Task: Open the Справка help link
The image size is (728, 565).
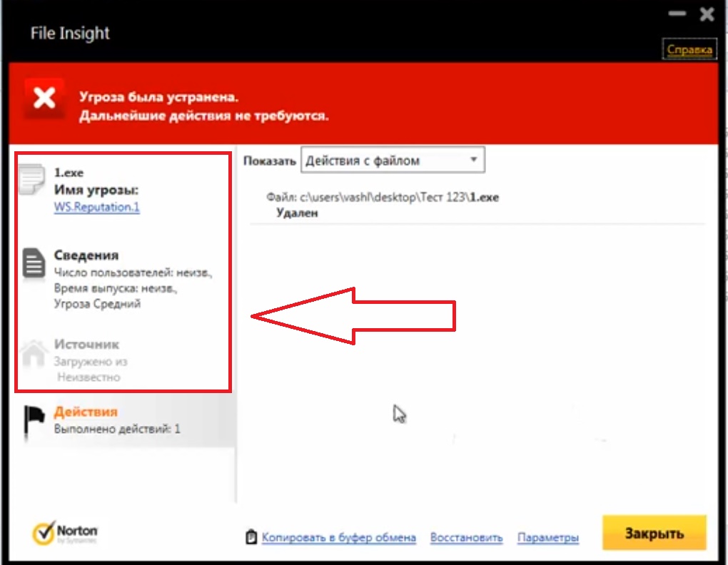Action: (689, 50)
